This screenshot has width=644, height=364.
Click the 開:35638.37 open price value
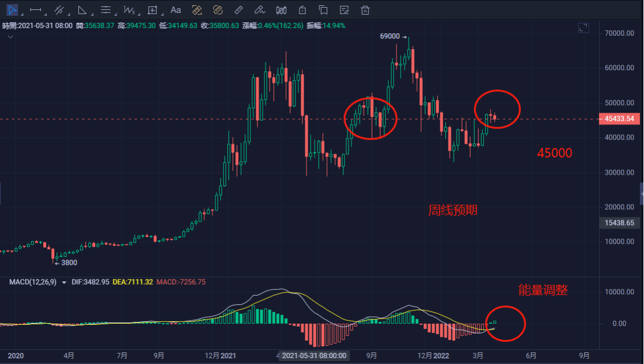point(95,26)
